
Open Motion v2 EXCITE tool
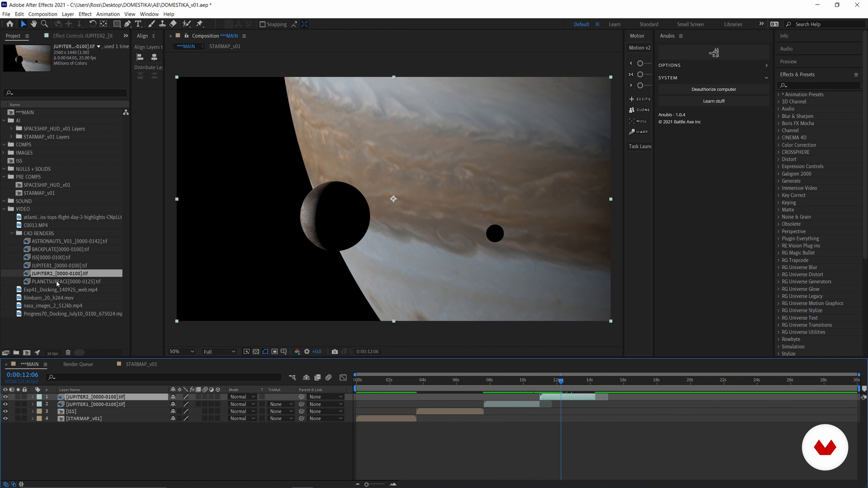point(639,99)
